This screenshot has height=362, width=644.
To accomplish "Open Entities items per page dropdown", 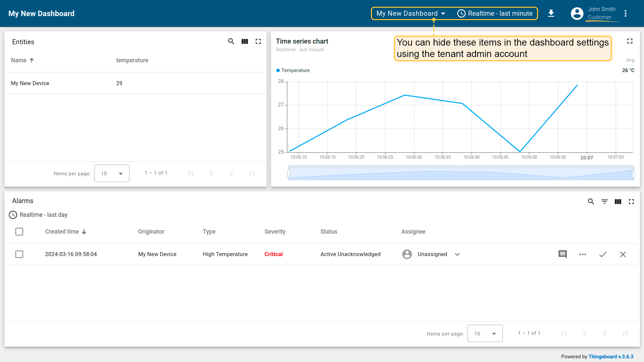I will pyautogui.click(x=112, y=173).
